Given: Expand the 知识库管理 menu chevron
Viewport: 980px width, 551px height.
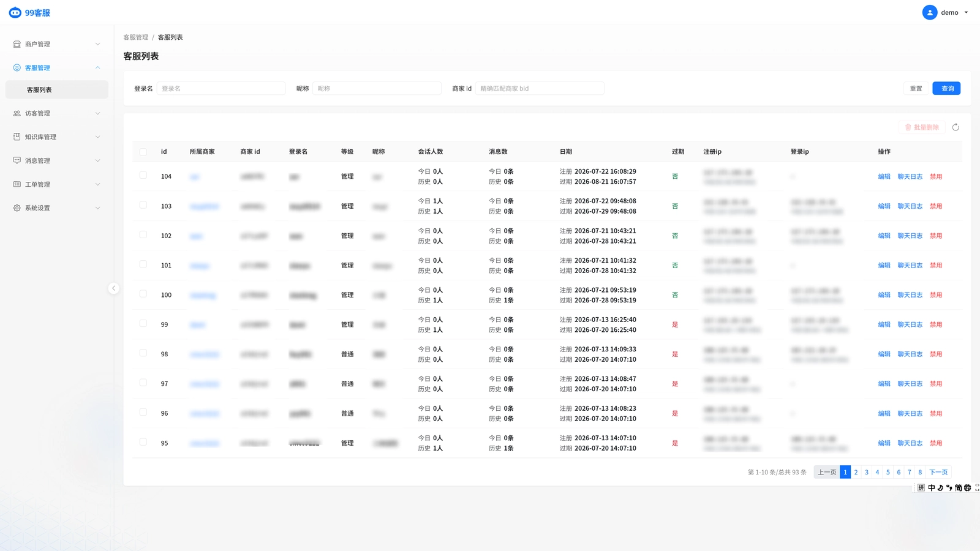Looking at the screenshot, I should (x=97, y=137).
